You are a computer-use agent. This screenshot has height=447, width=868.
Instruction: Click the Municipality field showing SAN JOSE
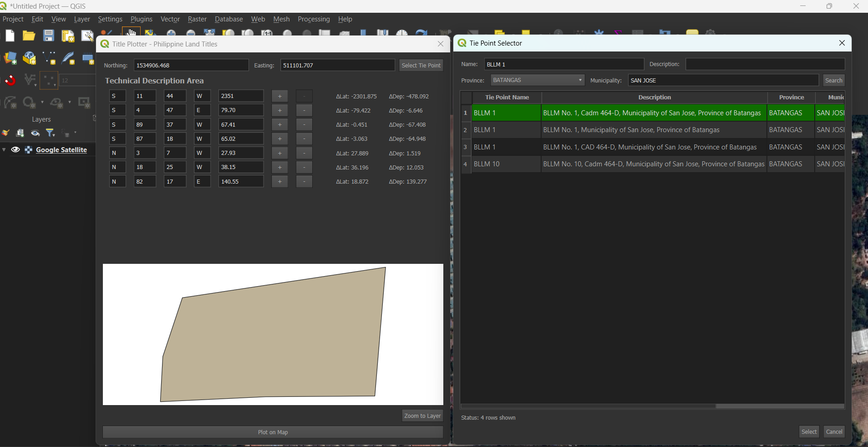click(x=723, y=80)
